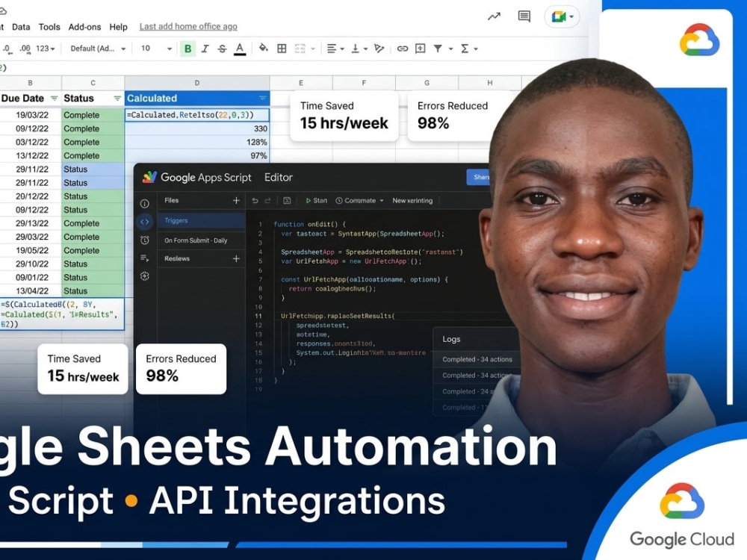This screenshot has height=560, width=747.
Task: Open the Google Meet button dropdown
Action: click(562, 17)
